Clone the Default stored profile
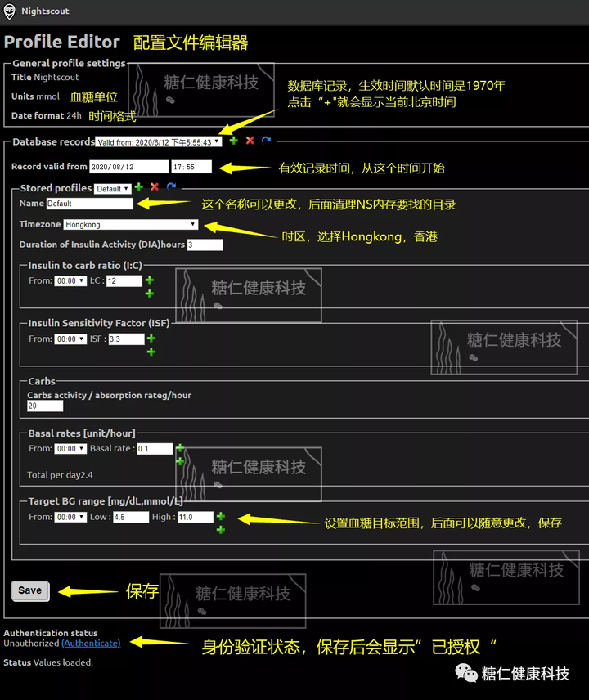Viewport: 589px width, 700px height. (171, 186)
